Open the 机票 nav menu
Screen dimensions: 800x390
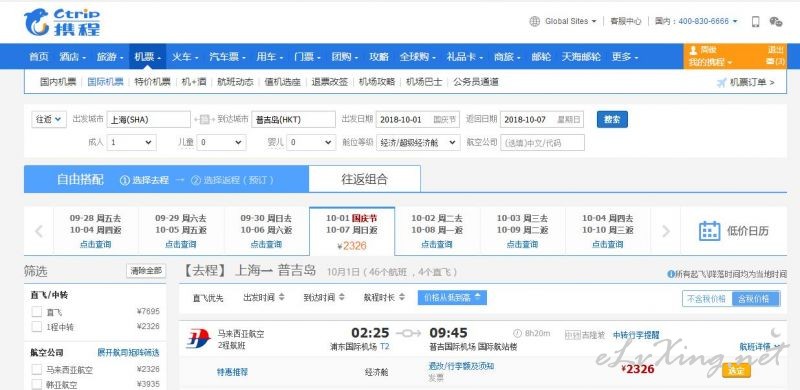pos(147,57)
